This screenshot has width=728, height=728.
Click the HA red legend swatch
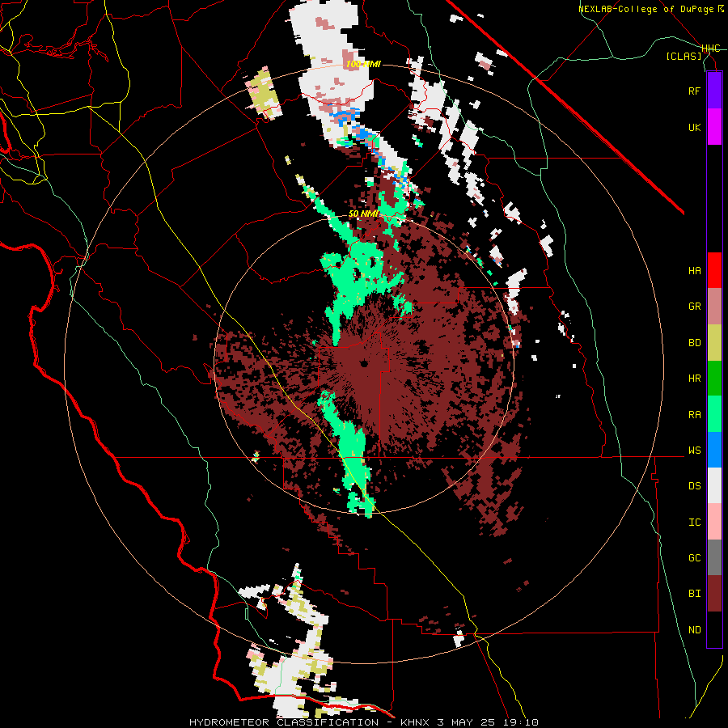714,270
